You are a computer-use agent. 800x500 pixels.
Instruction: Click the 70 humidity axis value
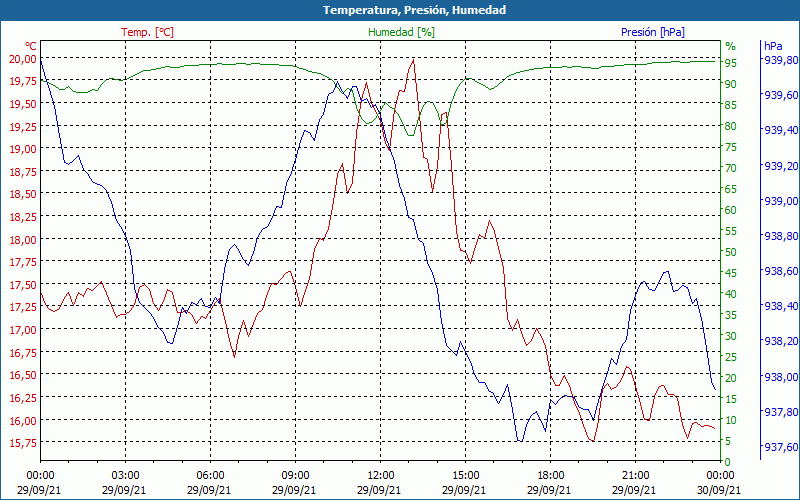click(x=731, y=168)
